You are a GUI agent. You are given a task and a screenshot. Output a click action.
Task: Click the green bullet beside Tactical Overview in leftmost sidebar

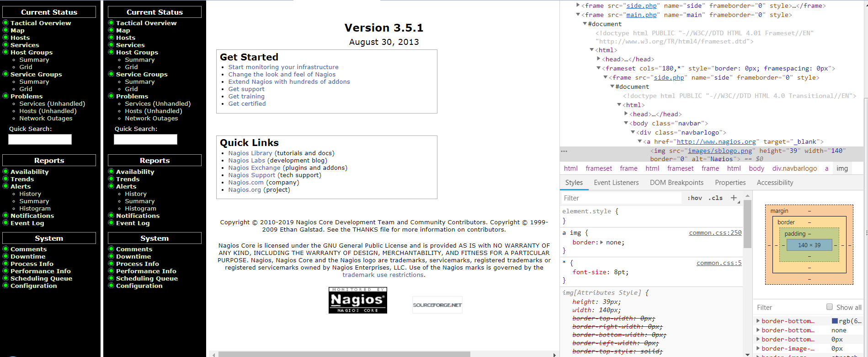coord(5,23)
